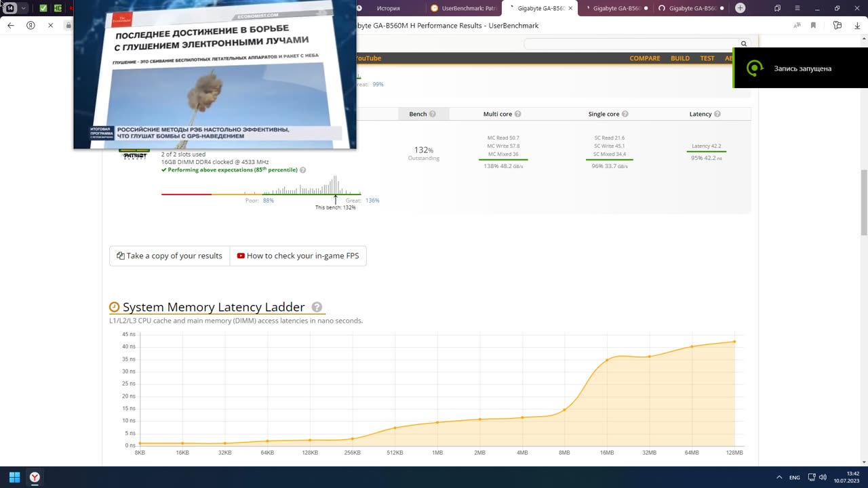This screenshot has width=868, height=488.
Task: Open the Windows Start menu
Action: point(14,477)
